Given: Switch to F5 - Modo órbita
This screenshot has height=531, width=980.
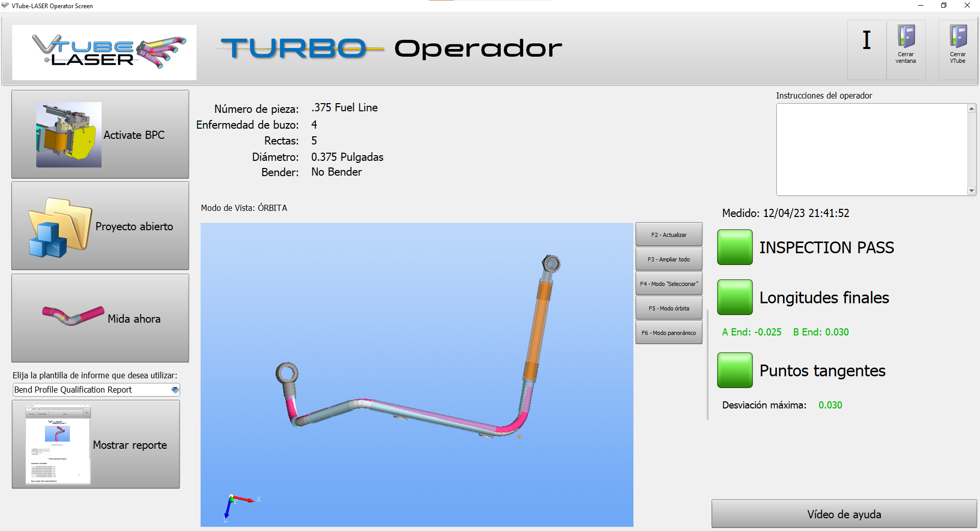Looking at the screenshot, I should pyautogui.click(x=669, y=308).
